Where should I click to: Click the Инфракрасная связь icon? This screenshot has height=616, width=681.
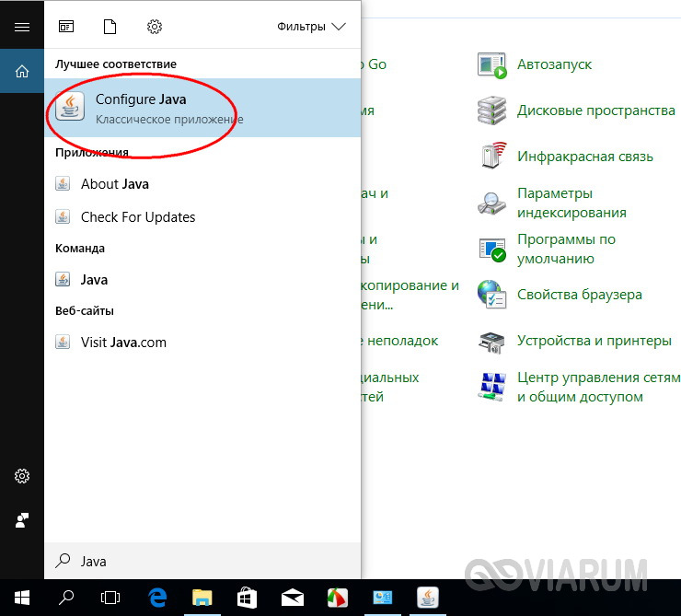pos(494,155)
